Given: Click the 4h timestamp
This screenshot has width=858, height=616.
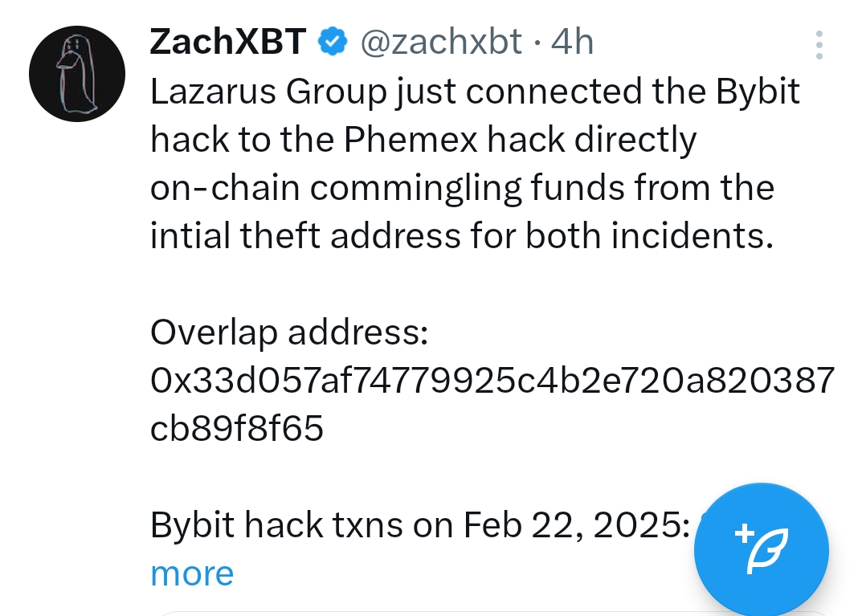Looking at the screenshot, I should [572, 42].
